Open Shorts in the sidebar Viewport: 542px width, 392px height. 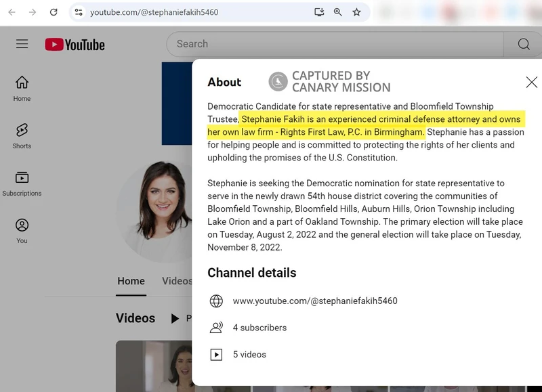(x=22, y=136)
